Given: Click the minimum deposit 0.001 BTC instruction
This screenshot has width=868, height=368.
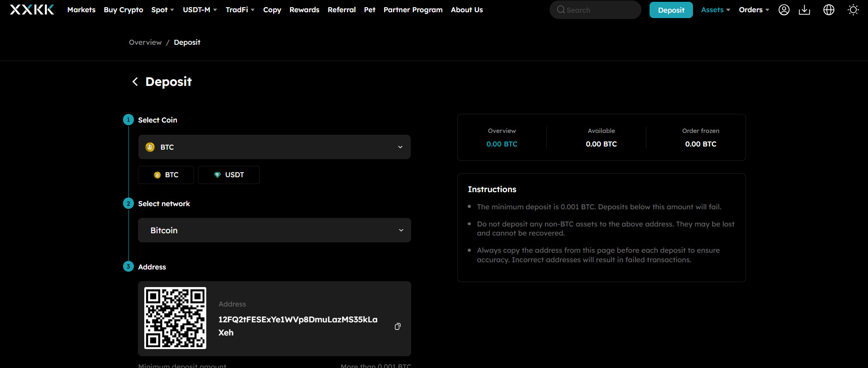Looking at the screenshot, I should (x=599, y=207).
